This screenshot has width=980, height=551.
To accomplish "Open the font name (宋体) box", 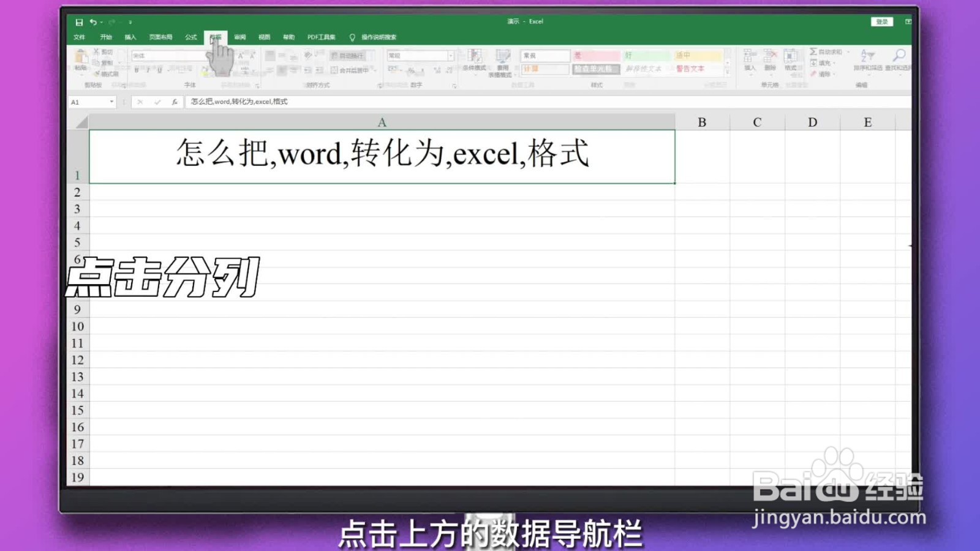I will pyautogui.click(x=168, y=56).
